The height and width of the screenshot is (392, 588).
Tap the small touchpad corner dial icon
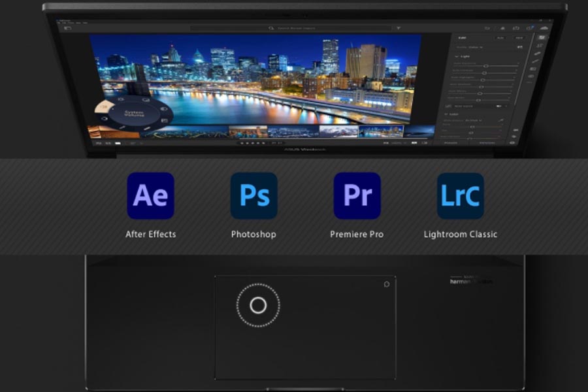click(386, 284)
